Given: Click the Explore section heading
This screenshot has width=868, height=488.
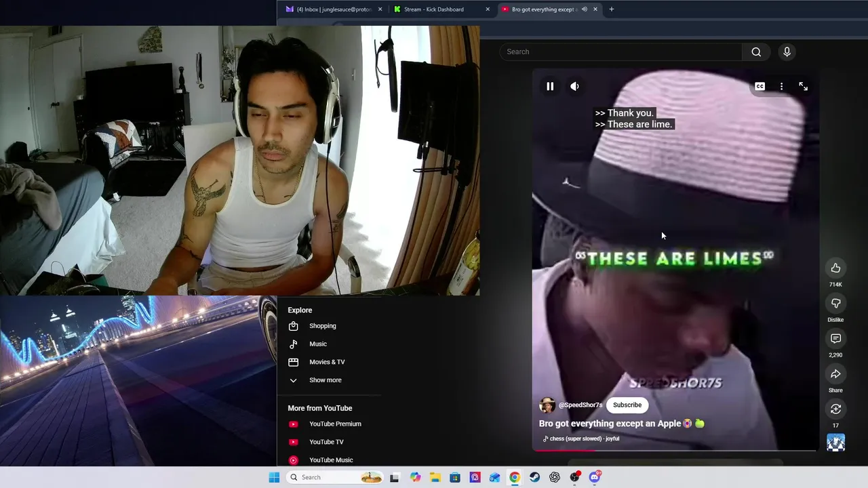Looking at the screenshot, I should click(x=300, y=310).
